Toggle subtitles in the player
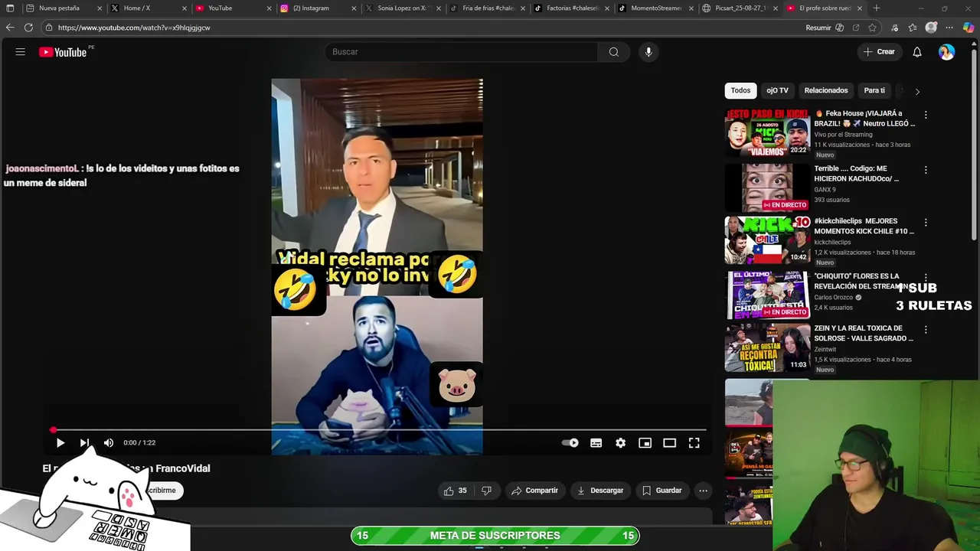The image size is (980, 551). (596, 442)
